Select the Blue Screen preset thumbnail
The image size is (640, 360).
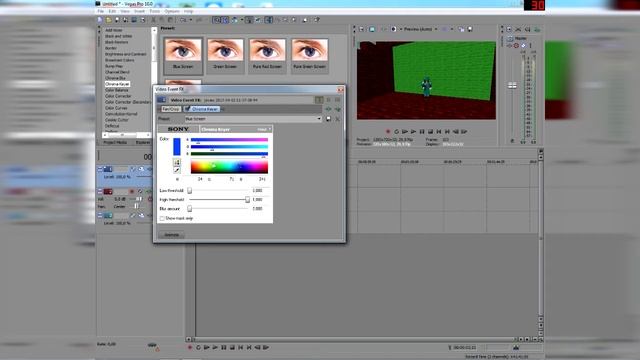(183, 56)
